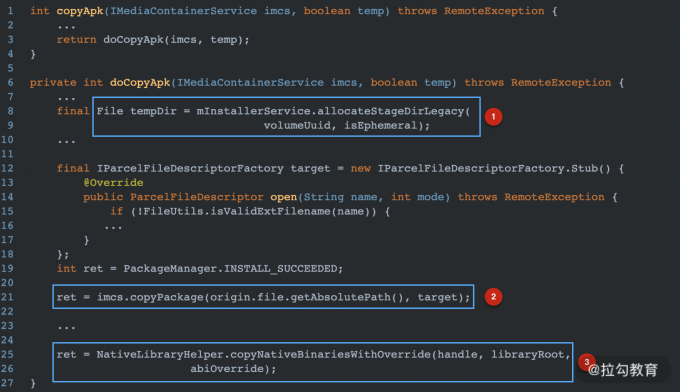Click the volumeUuid argument on line 9
Image resolution: width=680 pixels, height=392 pixels.
[297, 125]
